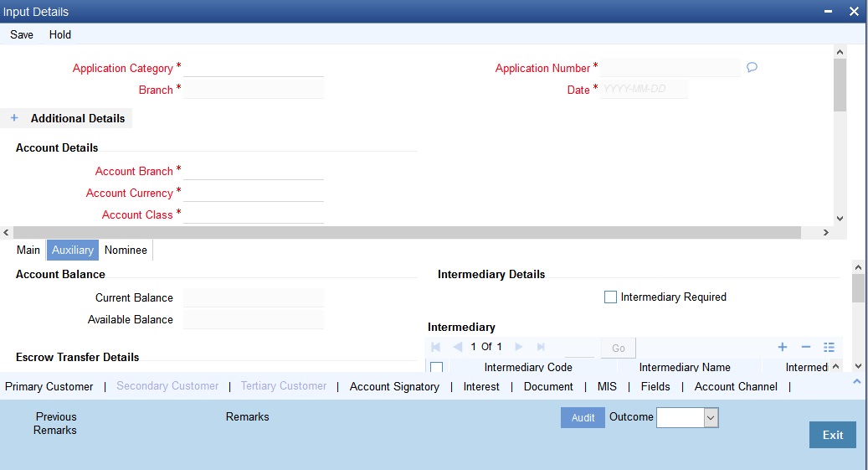Go to the first Intermediary record page

pos(436,347)
